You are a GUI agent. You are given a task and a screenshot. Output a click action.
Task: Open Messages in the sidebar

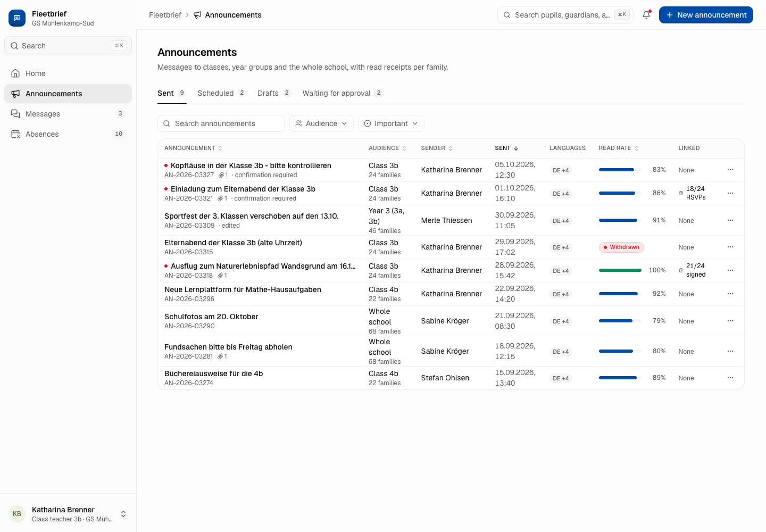(68, 114)
